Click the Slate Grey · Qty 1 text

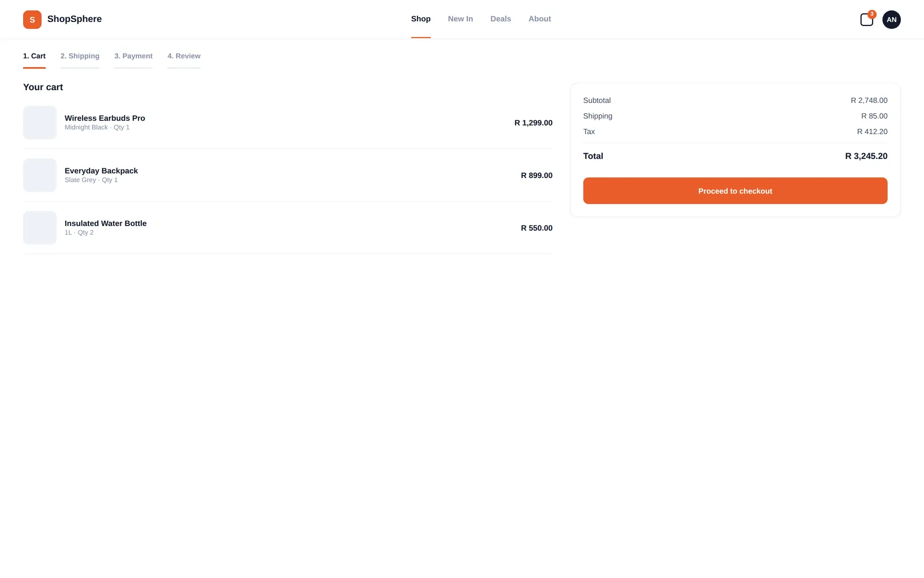click(x=91, y=180)
